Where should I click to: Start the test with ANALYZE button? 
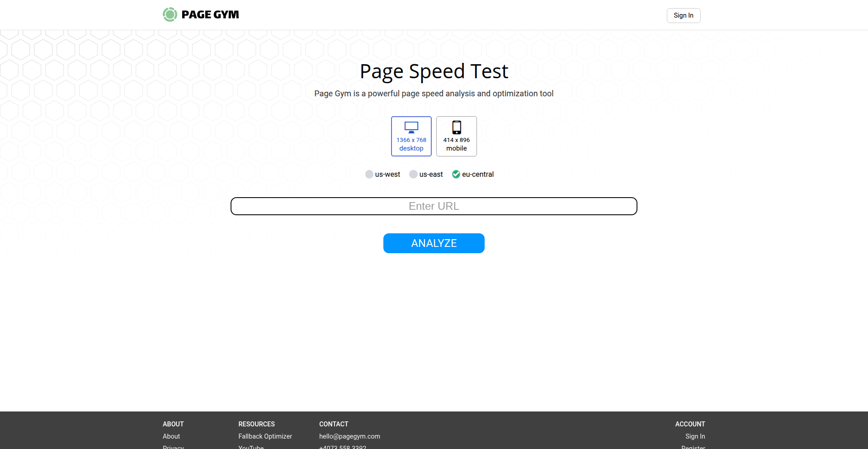(x=434, y=243)
